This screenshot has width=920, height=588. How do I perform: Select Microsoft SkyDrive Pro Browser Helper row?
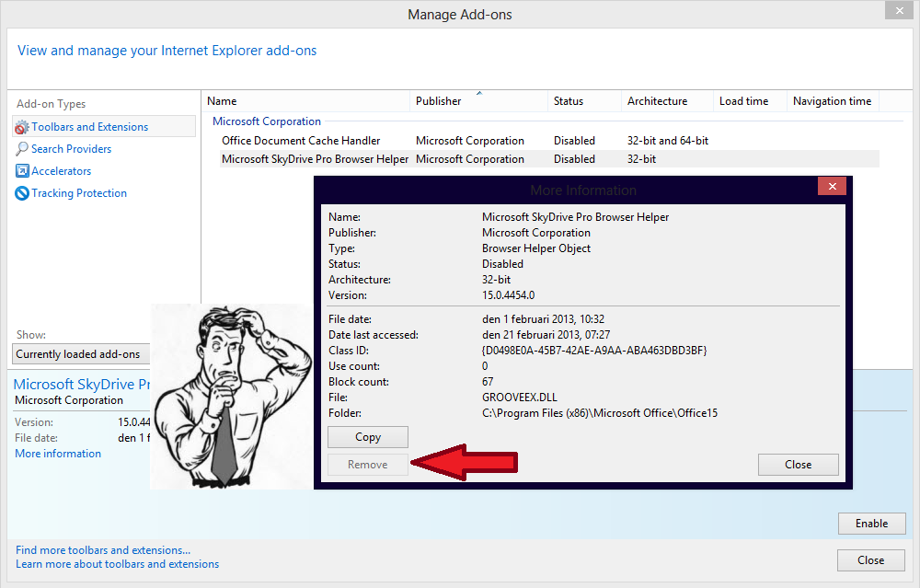pyautogui.click(x=549, y=159)
